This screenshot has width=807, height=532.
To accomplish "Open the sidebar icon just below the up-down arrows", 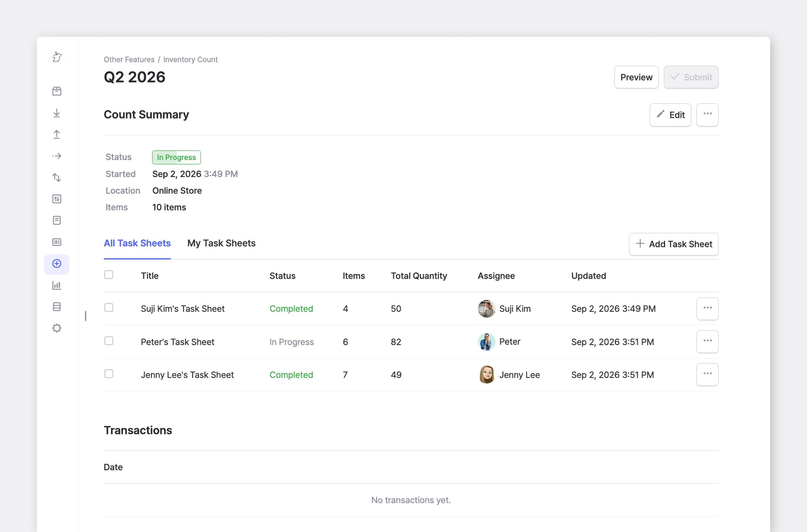I will [x=57, y=199].
